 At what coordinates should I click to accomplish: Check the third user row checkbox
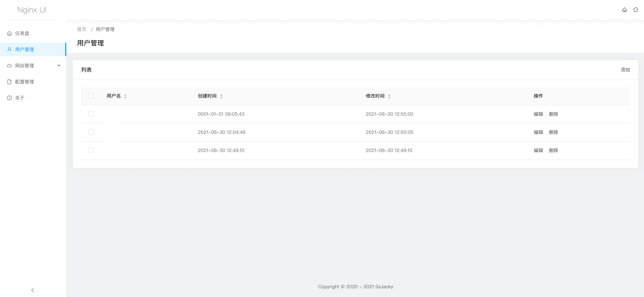tap(91, 150)
